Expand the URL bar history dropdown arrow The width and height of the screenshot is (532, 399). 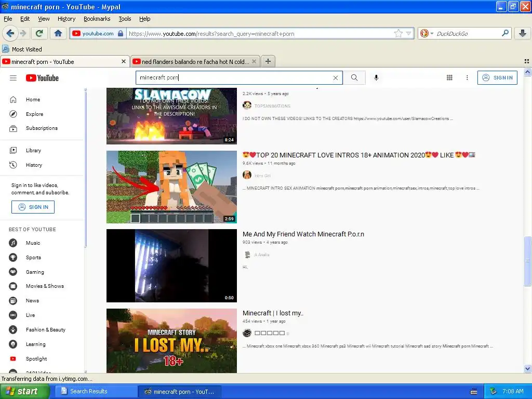(408, 33)
